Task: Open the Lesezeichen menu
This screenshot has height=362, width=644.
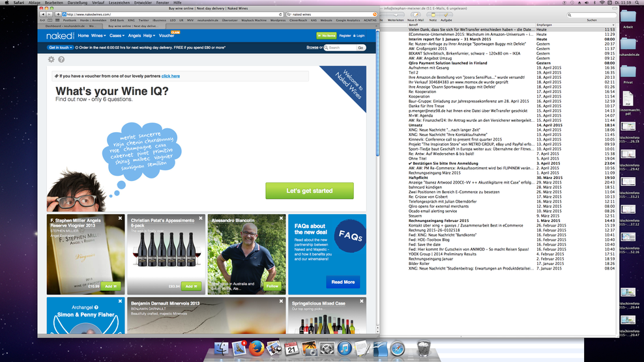Action: 119,3
